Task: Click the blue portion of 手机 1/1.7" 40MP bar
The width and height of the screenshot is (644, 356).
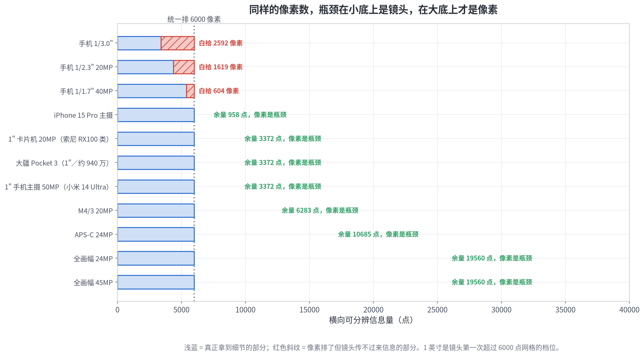Action: pos(152,91)
